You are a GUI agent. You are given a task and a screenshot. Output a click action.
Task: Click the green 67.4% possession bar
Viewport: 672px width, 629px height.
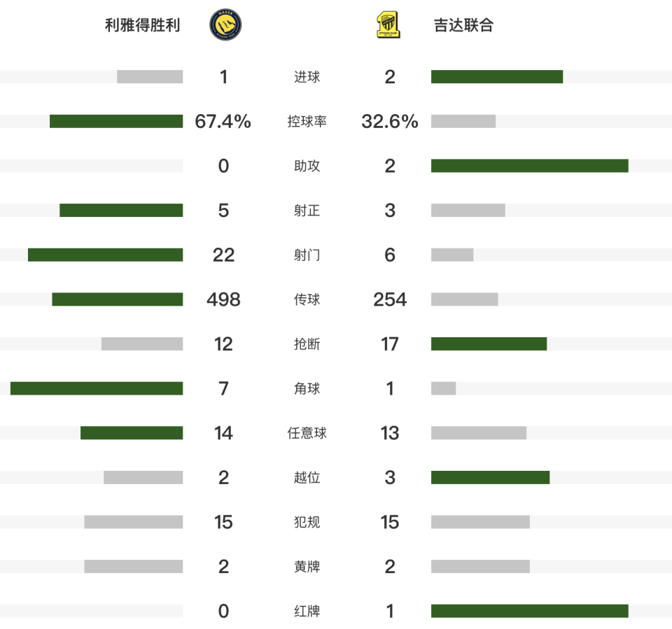point(116,122)
